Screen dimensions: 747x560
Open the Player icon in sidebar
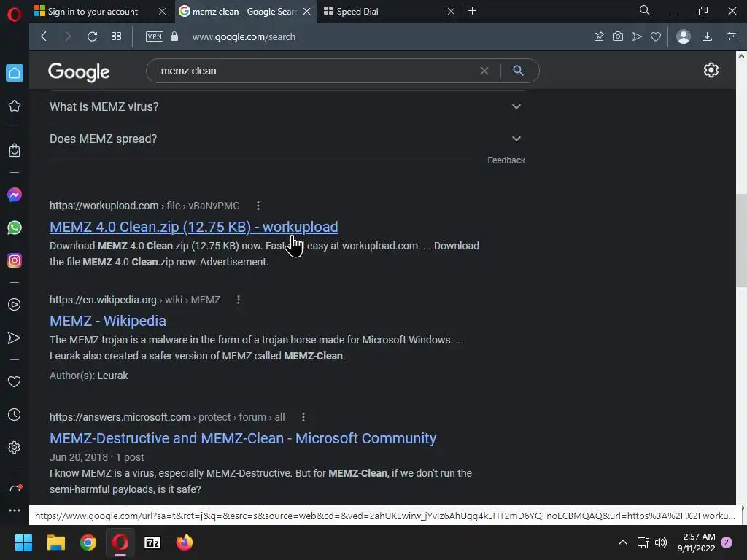(x=15, y=305)
